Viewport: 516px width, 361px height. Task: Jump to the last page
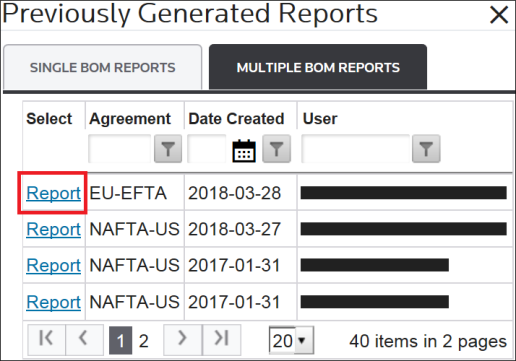222,340
